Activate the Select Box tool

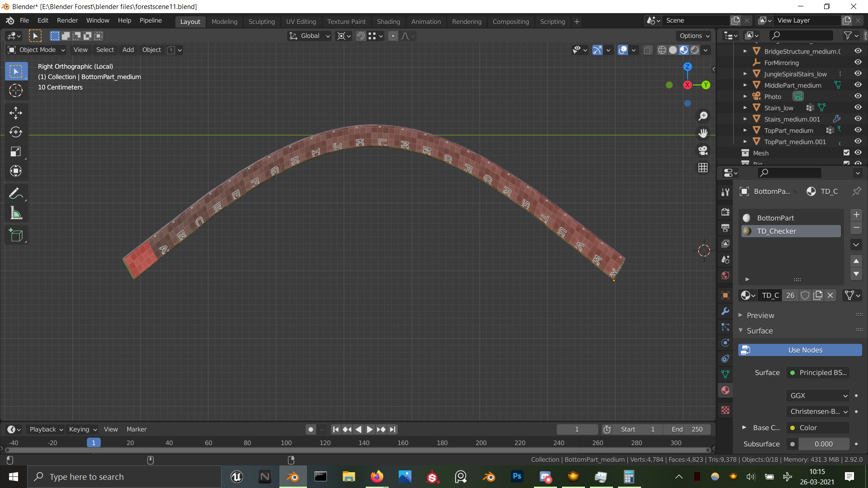(16, 71)
